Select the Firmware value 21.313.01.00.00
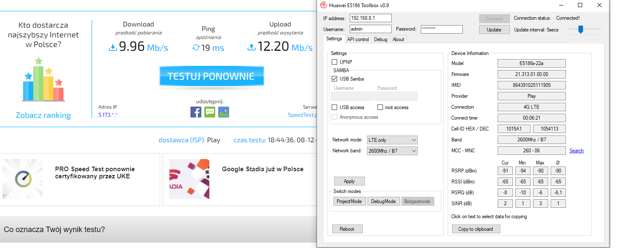 532,74
